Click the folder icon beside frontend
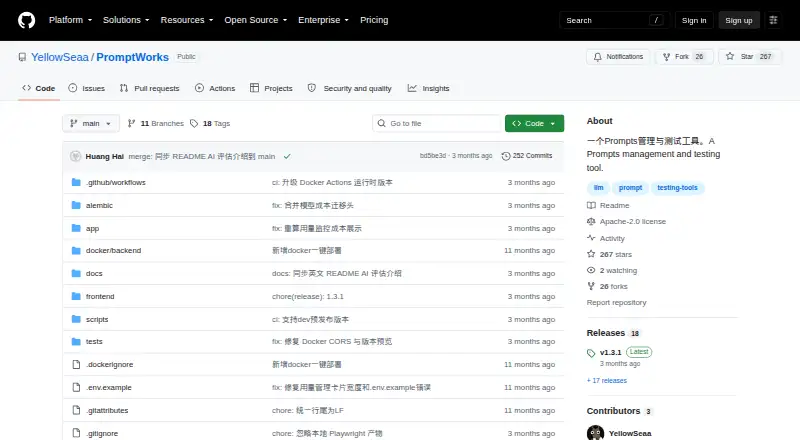This screenshot has height=440, width=800. pyautogui.click(x=76, y=296)
